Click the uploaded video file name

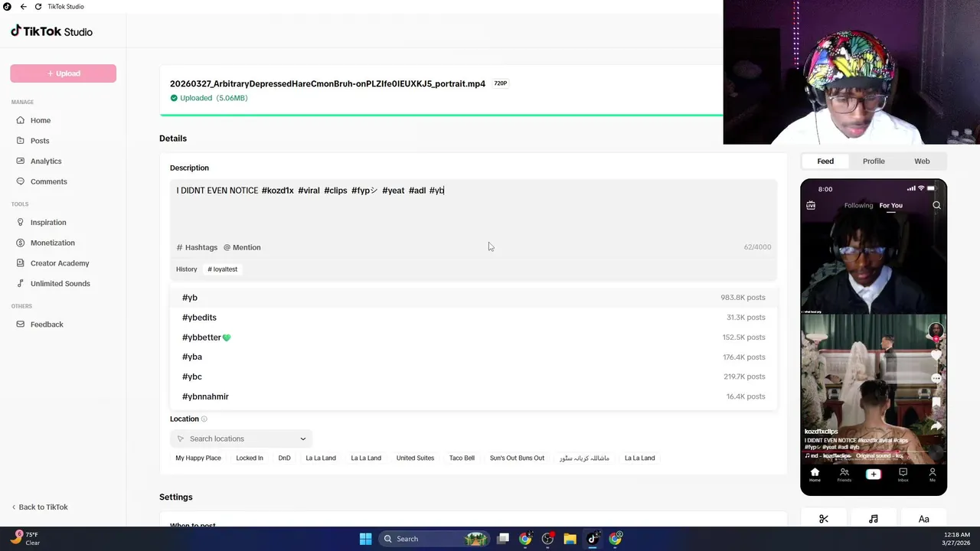point(328,83)
